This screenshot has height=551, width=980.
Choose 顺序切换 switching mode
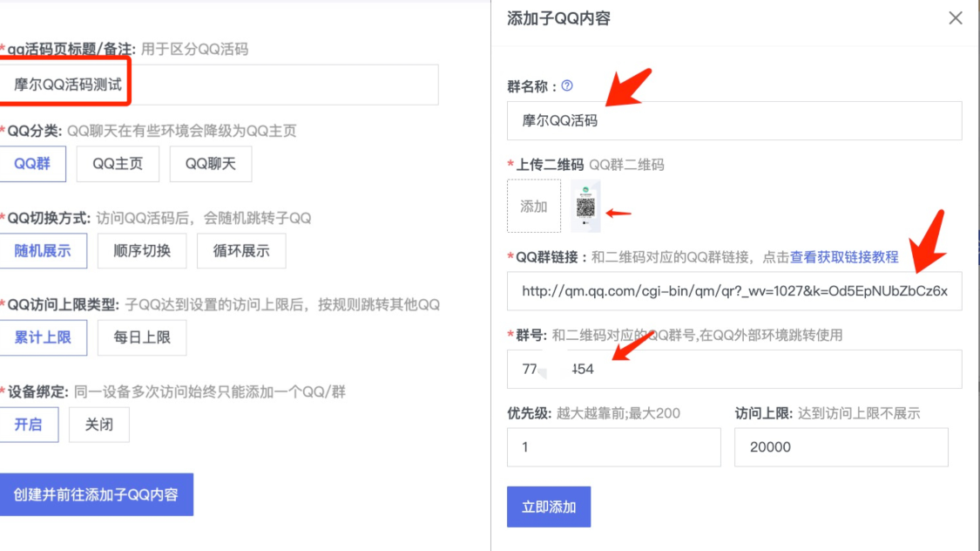click(141, 251)
